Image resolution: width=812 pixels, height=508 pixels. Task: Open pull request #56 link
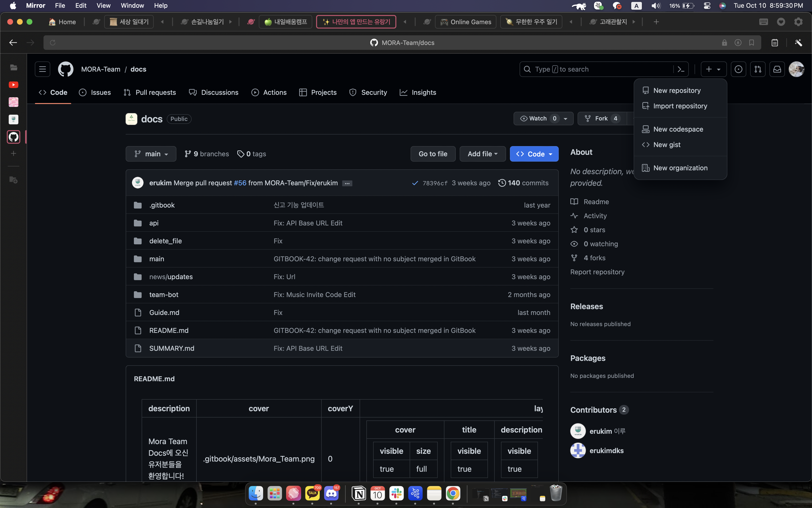[240, 183]
